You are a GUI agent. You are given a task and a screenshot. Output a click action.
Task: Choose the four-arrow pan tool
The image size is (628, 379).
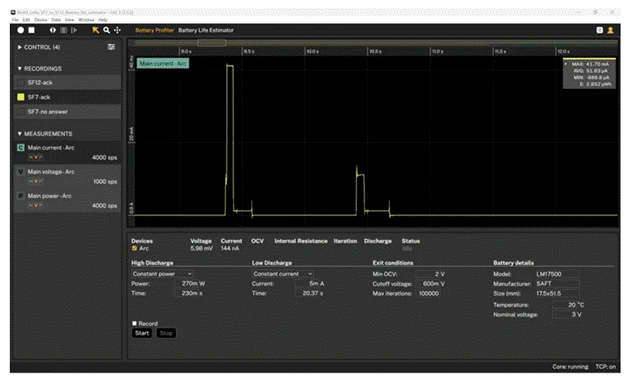click(x=117, y=30)
